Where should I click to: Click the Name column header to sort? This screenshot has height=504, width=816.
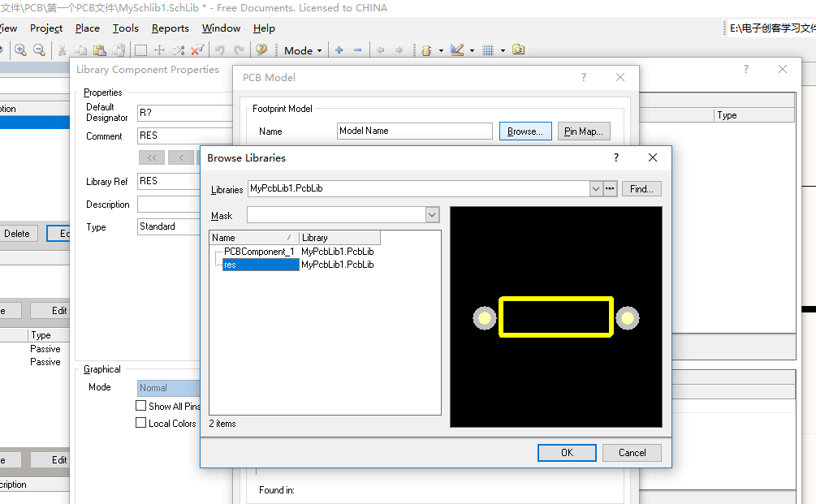(254, 238)
